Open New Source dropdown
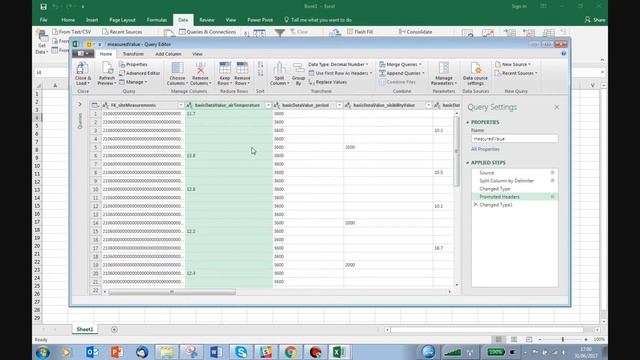 (x=513, y=64)
